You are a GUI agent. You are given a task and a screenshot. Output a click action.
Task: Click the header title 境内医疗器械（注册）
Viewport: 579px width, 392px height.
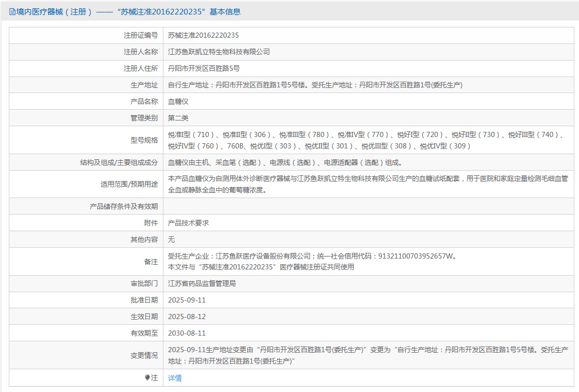(x=54, y=12)
